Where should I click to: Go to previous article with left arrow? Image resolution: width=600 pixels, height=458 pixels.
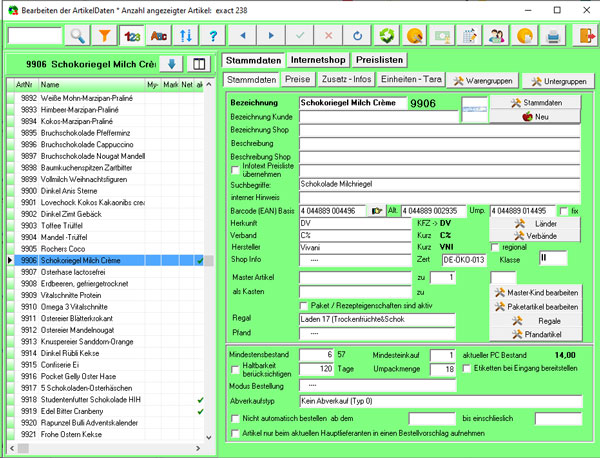pos(243,36)
